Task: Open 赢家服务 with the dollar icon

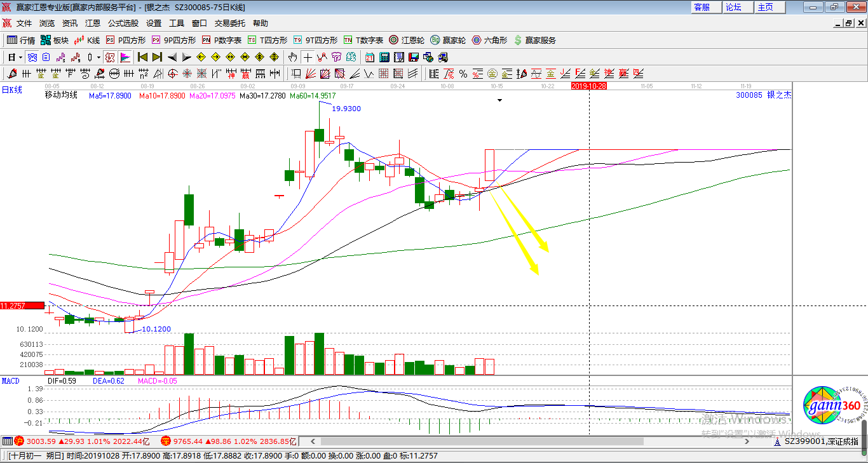Action: 535,40
